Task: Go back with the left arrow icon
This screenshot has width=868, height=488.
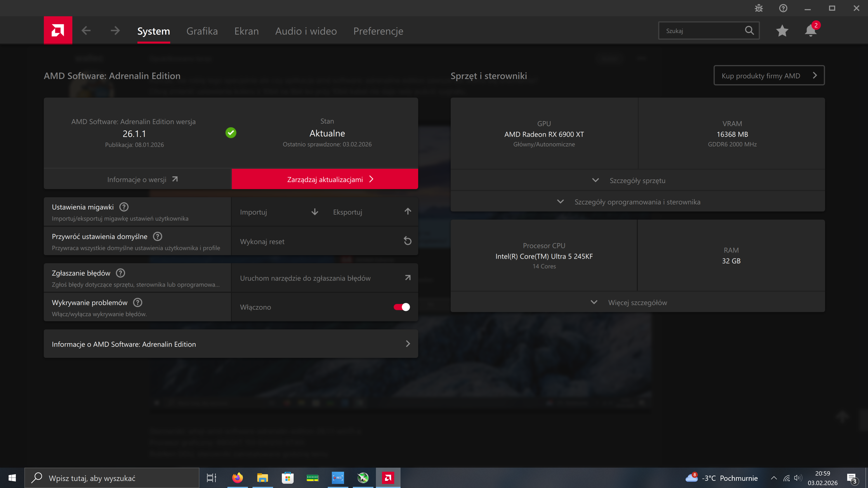Action: coord(86,31)
